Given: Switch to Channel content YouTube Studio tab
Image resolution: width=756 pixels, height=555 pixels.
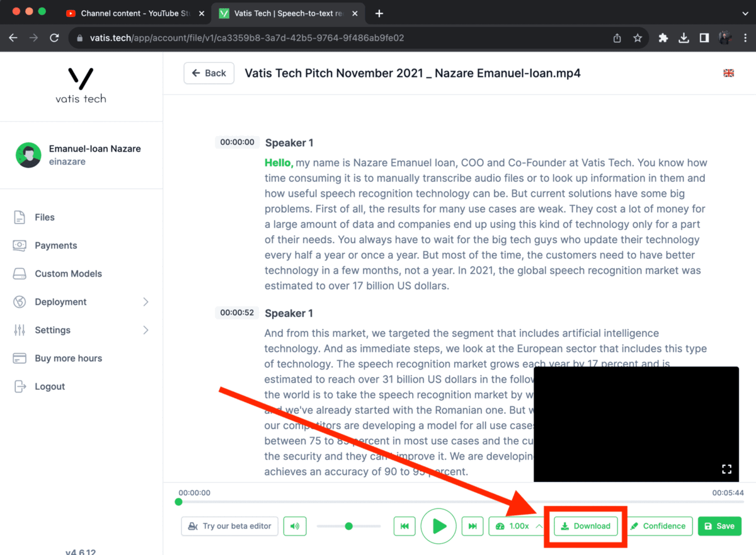Looking at the screenshot, I should pos(134,13).
